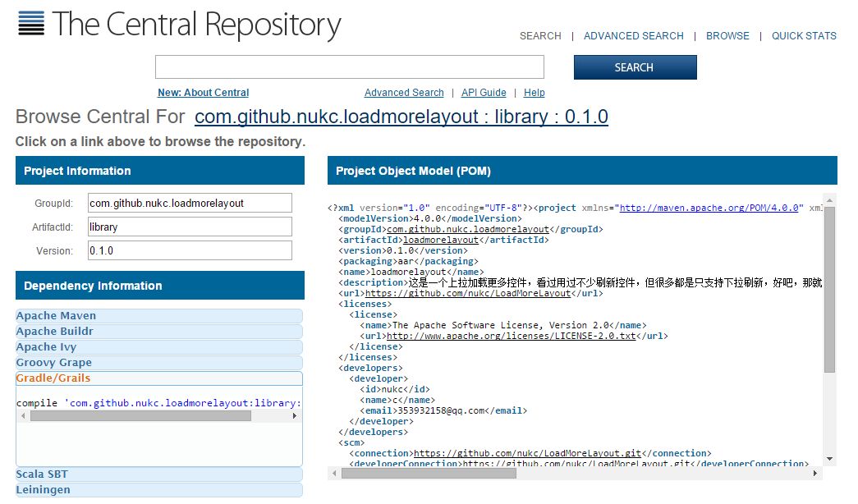Image resolution: width=858 pixels, height=504 pixels.
Task: Click the modelVersion 4.0.0 line in POM
Action: 430,218
